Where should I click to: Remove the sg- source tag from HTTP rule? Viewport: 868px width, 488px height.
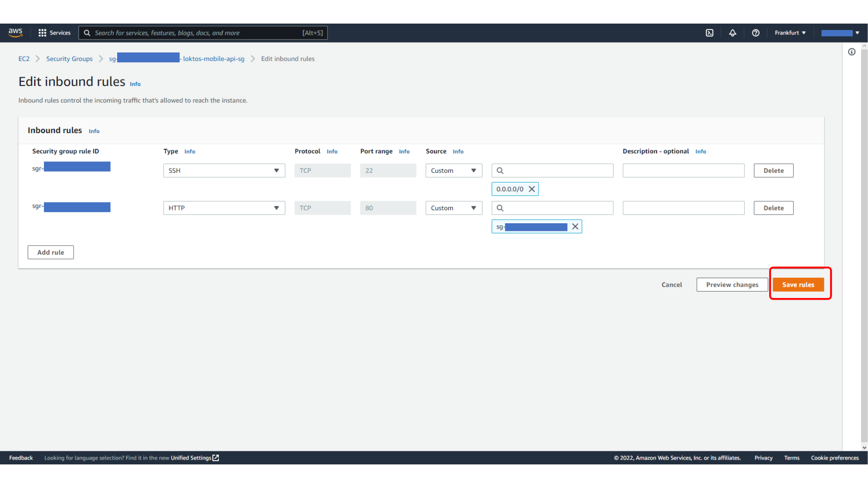pos(575,227)
